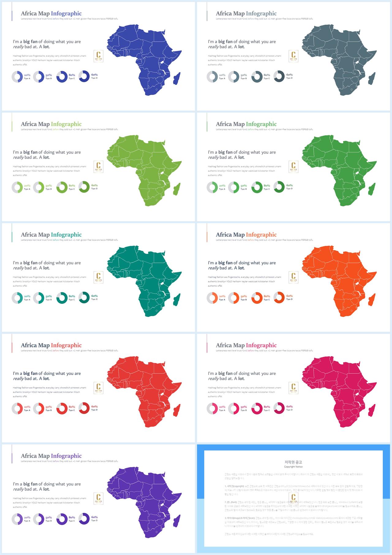Click the red slide's Africa Map Infographic title
The width and height of the screenshot is (392, 555).
click(x=51, y=345)
